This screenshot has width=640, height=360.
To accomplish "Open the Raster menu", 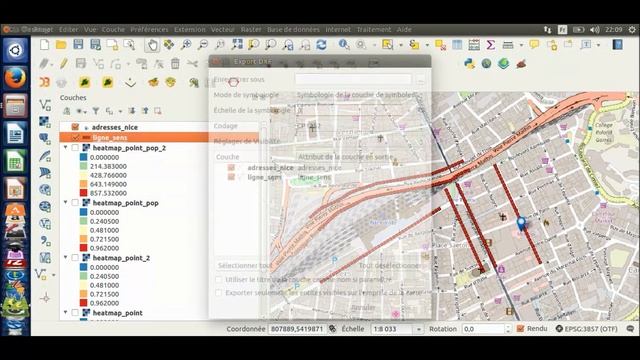I will click(x=251, y=29).
